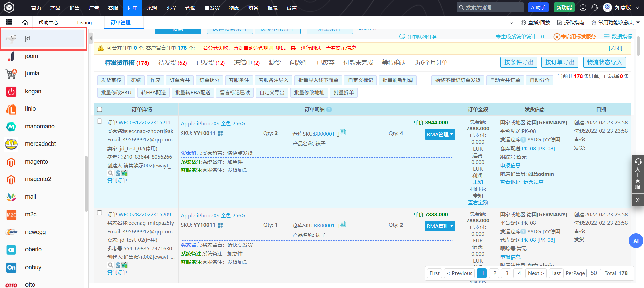Click the help icon beside 订单明细 header

point(329,109)
